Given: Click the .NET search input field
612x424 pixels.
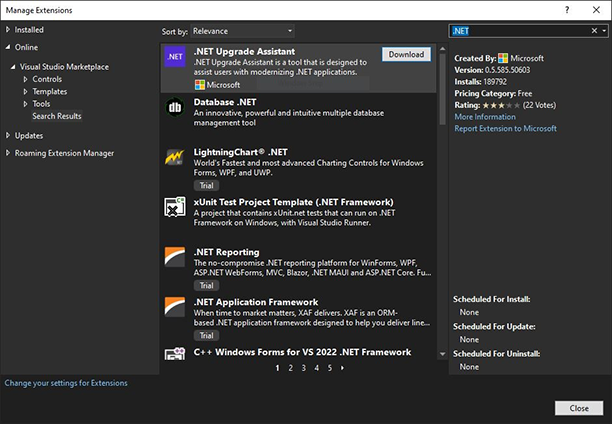Looking at the screenshot, I should 519,31.
